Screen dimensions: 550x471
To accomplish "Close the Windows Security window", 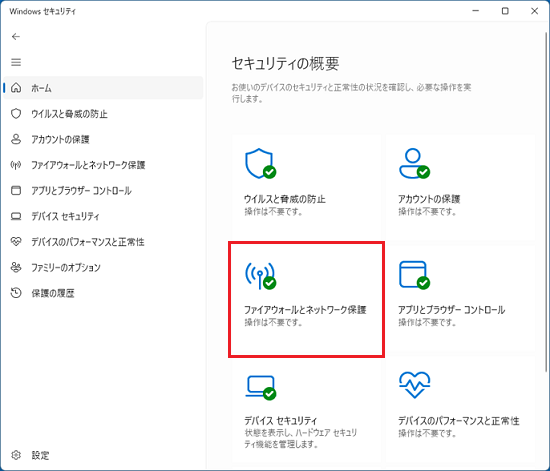I will pos(535,11).
